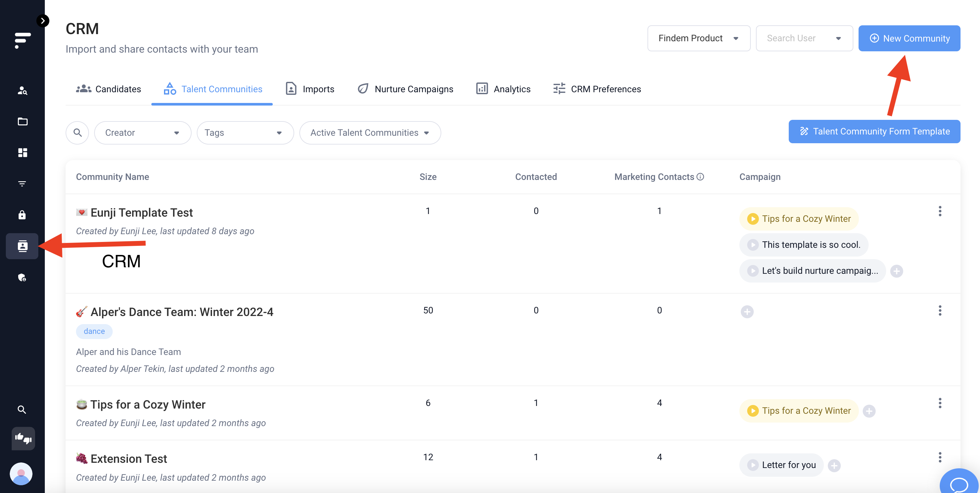
Task: Open more options for Eunji Template Test
Action: 940,211
